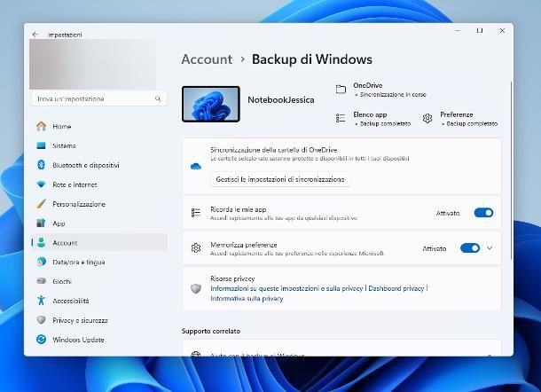
Task: Click the Trova un'impostazione search field
Action: tap(99, 98)
